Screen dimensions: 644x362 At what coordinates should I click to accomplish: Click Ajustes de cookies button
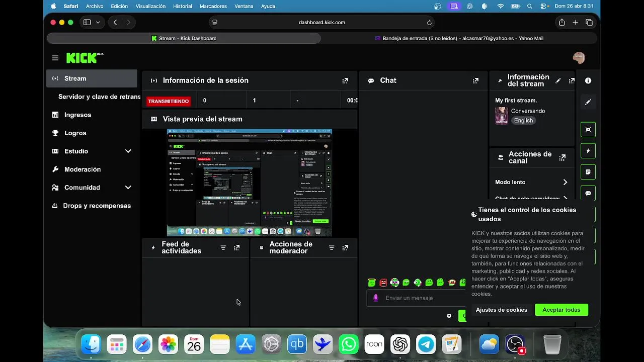(x=502, y=310)
